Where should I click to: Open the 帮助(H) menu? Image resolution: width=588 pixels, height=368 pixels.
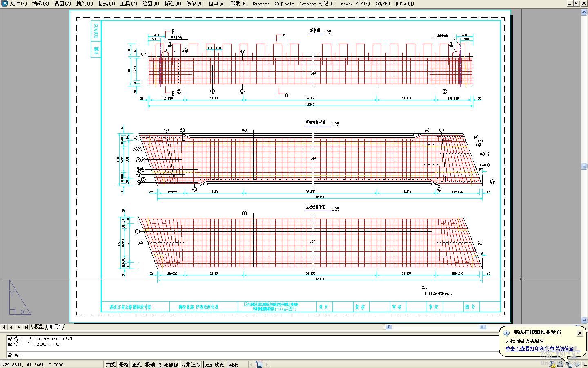[x=238, y=4]
